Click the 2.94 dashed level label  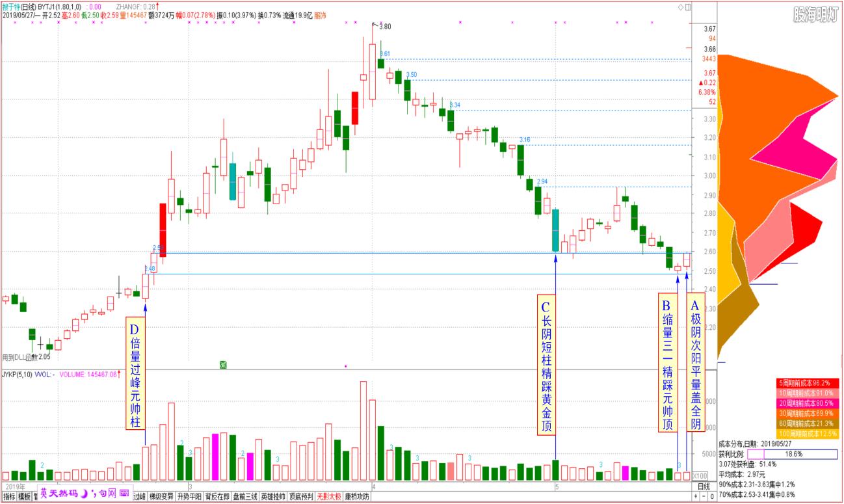point(542,181)
